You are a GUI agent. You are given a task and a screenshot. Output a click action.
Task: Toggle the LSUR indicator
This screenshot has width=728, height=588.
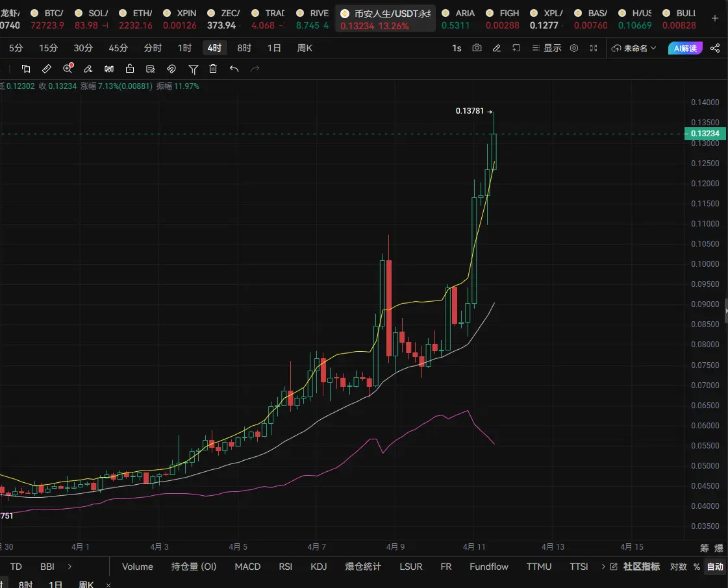[411, 566]
